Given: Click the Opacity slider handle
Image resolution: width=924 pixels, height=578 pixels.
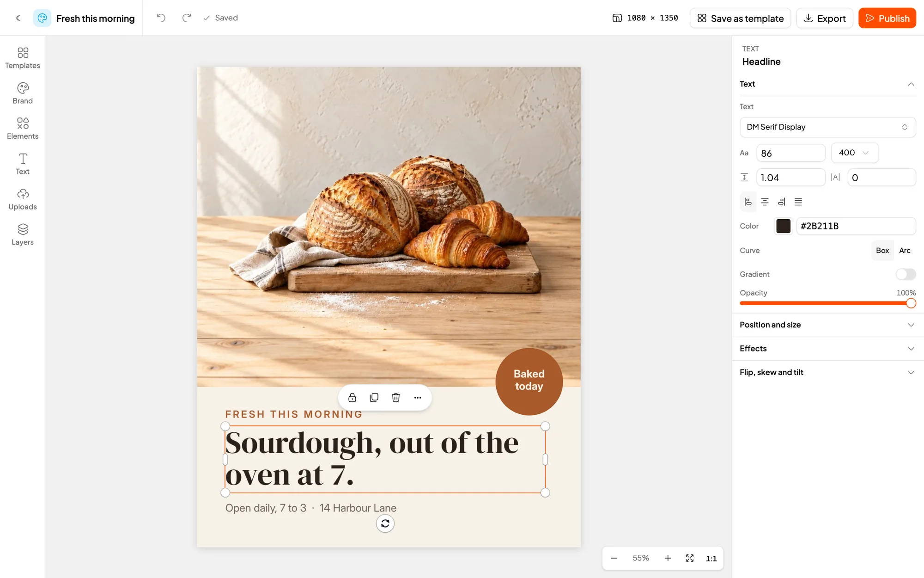Looking at the screenshot, I should [x=911, y=303].
